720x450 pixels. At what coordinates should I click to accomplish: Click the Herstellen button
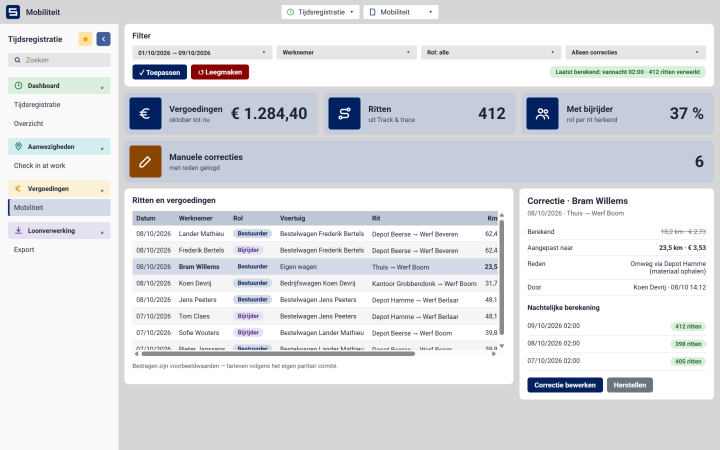pos(630,385)
